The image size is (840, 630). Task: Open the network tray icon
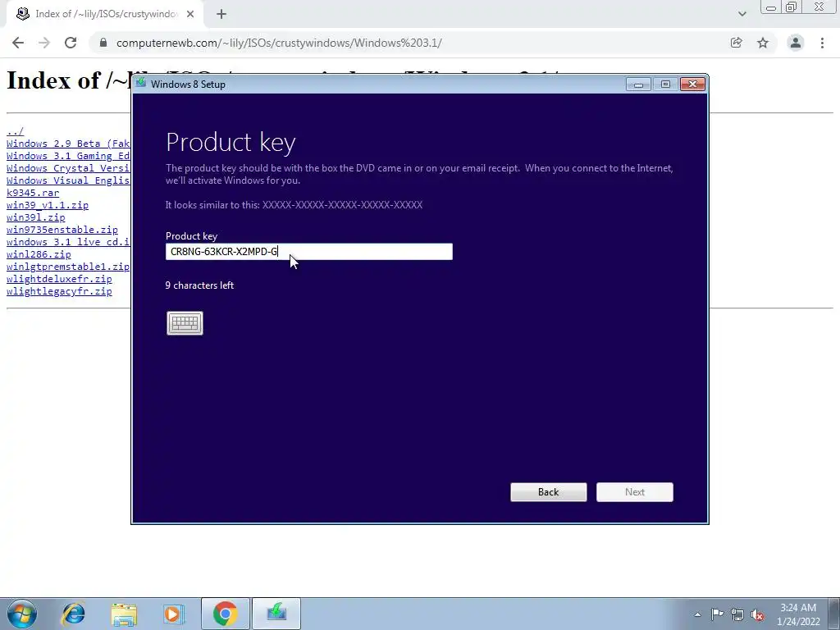tap(737, 614)
